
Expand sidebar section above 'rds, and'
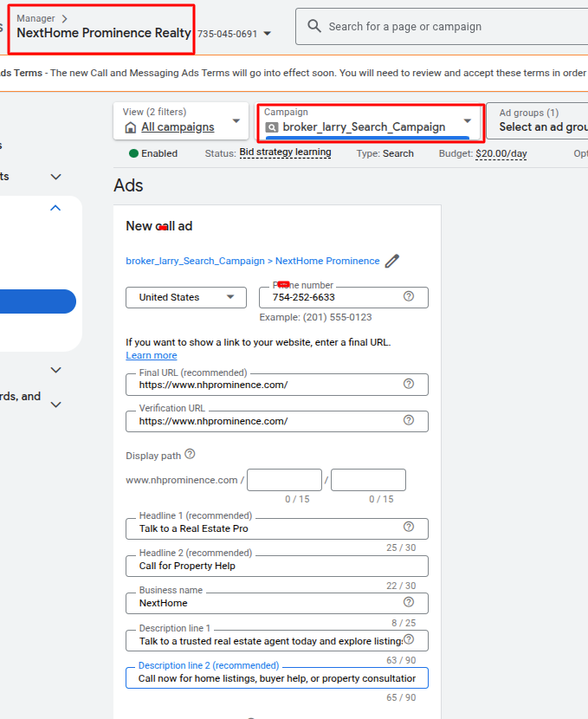(55, 370)
